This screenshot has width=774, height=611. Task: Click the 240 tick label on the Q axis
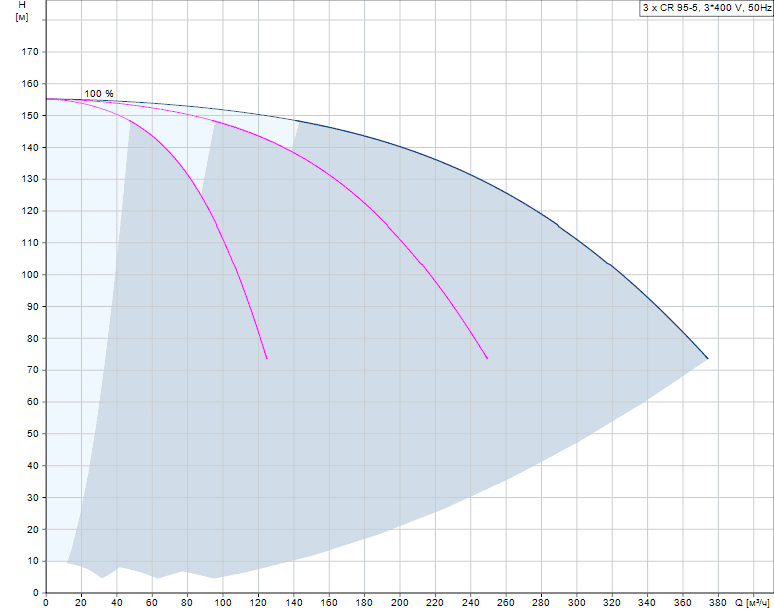(470, 603)
